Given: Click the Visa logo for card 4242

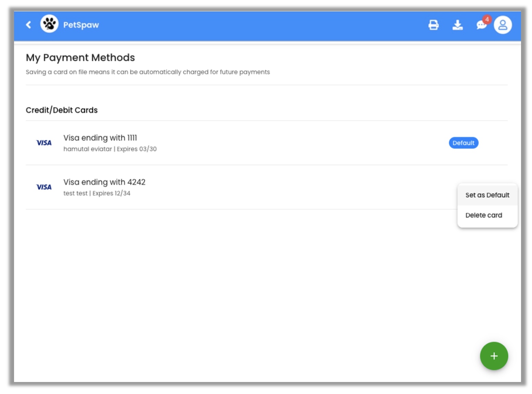Looking at the screenshot, I should pyautogui.click(x=44, y=187).
